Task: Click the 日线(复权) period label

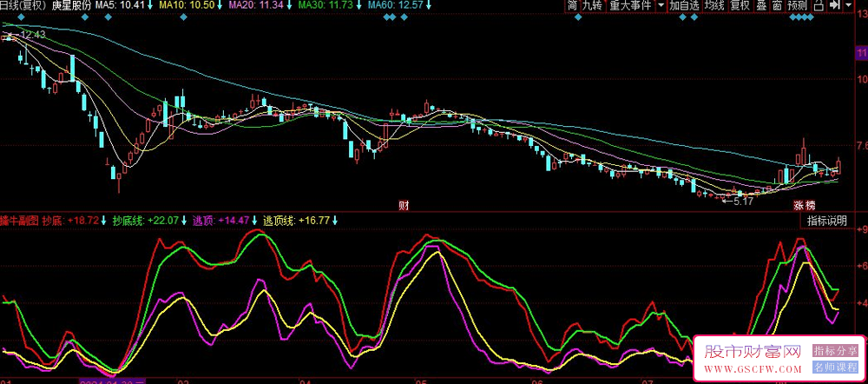Action: coord(23,5)
